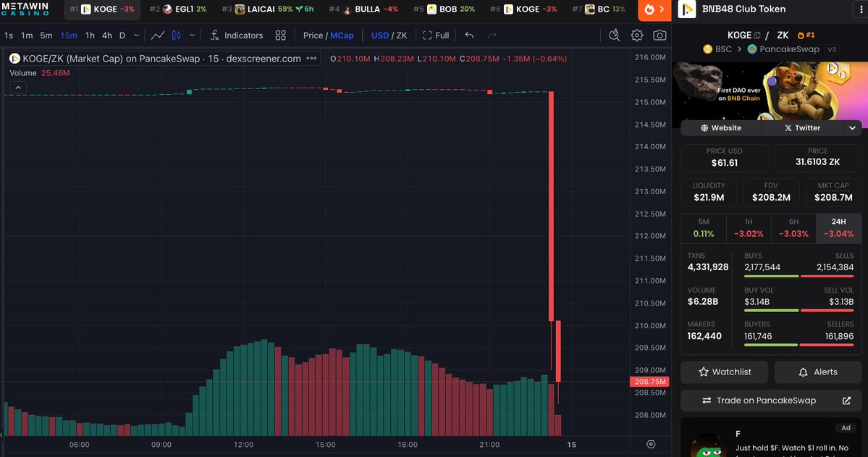Add KOGE to Watchlist
The height and width of the screenshot is (457, 868).
point(725,372)
